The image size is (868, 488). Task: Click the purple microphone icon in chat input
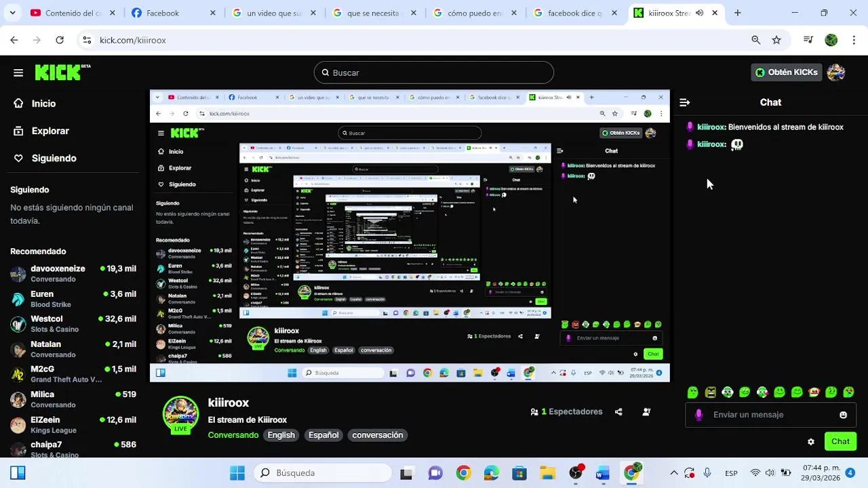(x=699, y=415)
